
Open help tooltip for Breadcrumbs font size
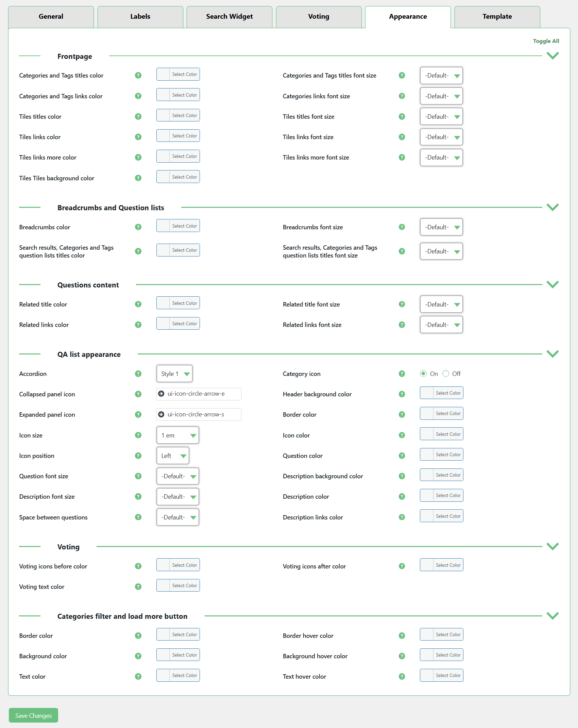(x=402, y=227)
